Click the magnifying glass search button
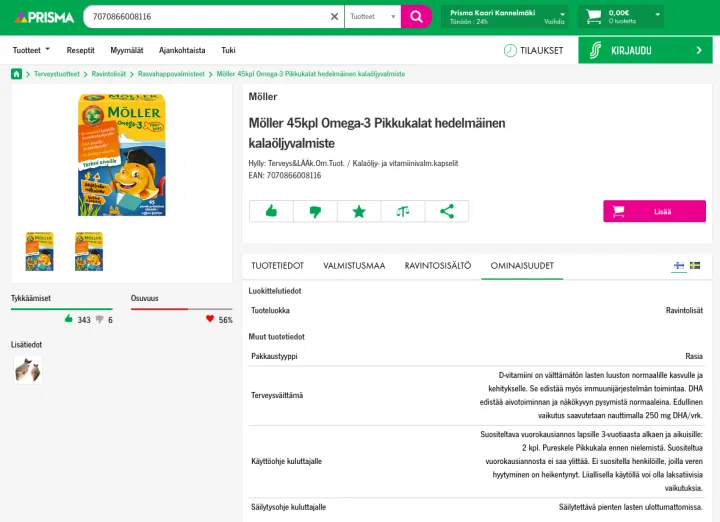720x522 pixels. [x=415, y=16]
